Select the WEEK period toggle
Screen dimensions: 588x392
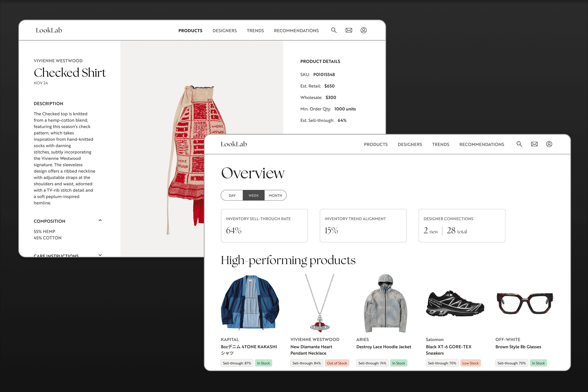click(253, 196)
